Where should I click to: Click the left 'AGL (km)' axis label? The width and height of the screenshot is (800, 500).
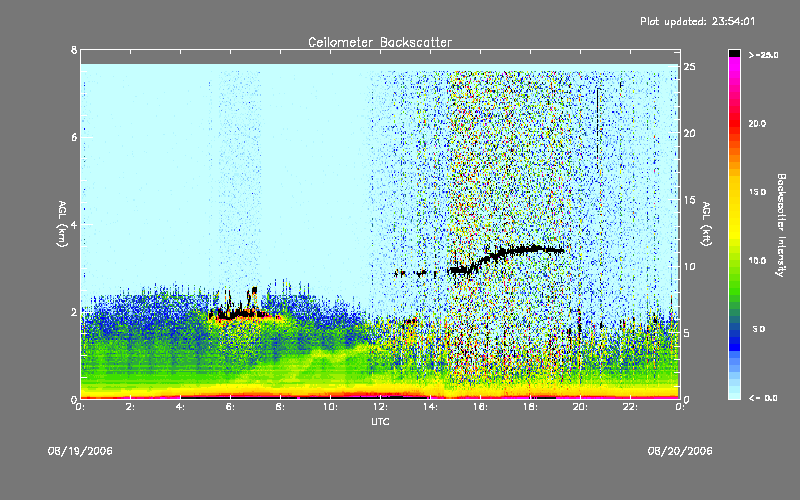62,224
